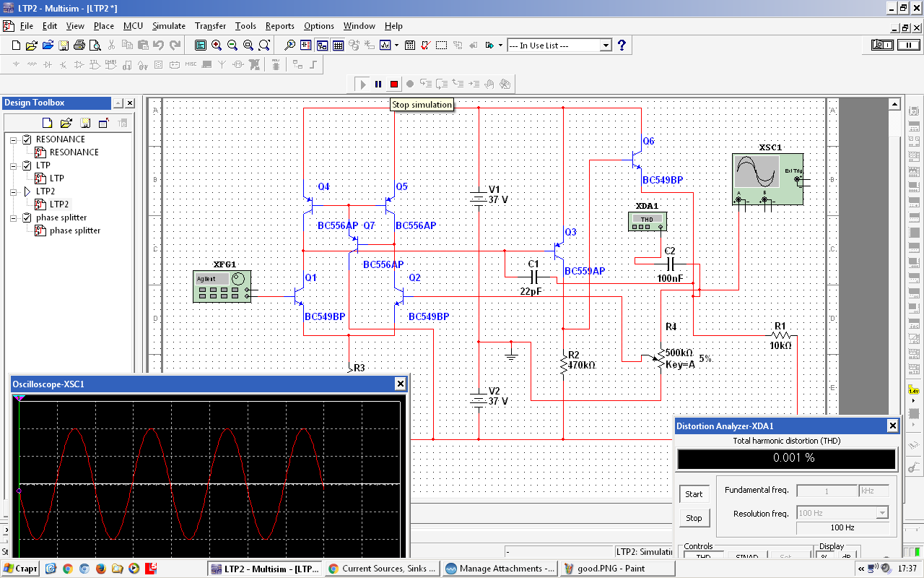Click Stop in Distortion Analyzer
Screen dimensions: 924x578
(x=694, y=518)
